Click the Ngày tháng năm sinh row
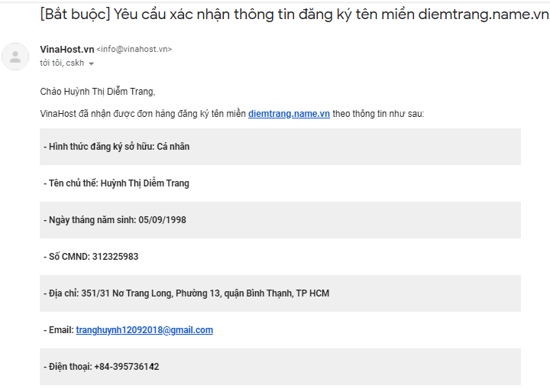The width and height of the screenshot is (550, 392). [280, 220]
